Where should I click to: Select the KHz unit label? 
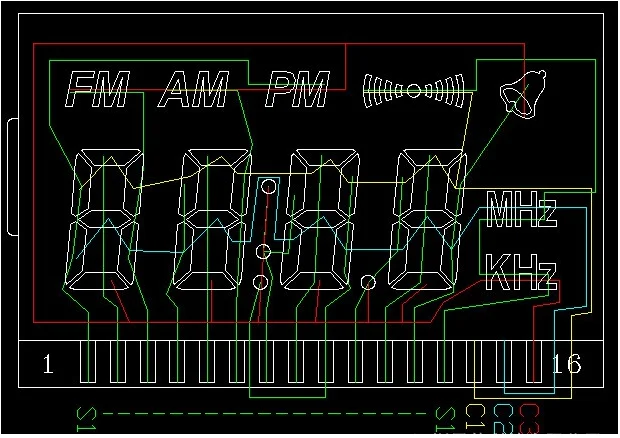(x=521, y=272)
